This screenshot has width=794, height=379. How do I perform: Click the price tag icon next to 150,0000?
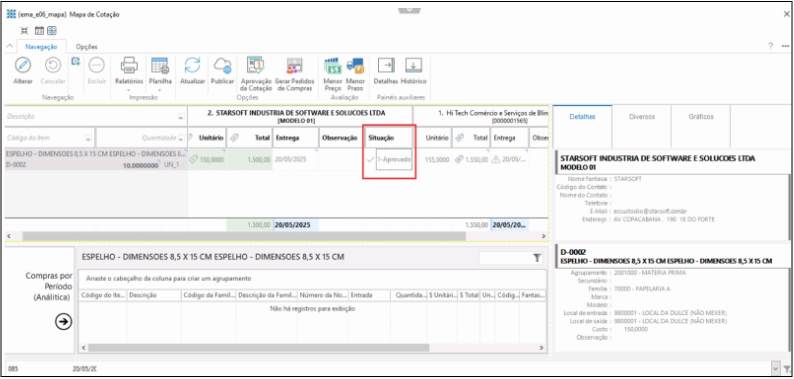pyautogui.click(x=193, y=159)
